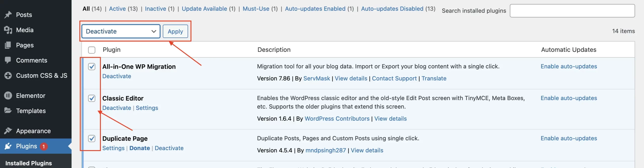
Task: Click the Classic Editor plugin name
Action: click(123, 98)
